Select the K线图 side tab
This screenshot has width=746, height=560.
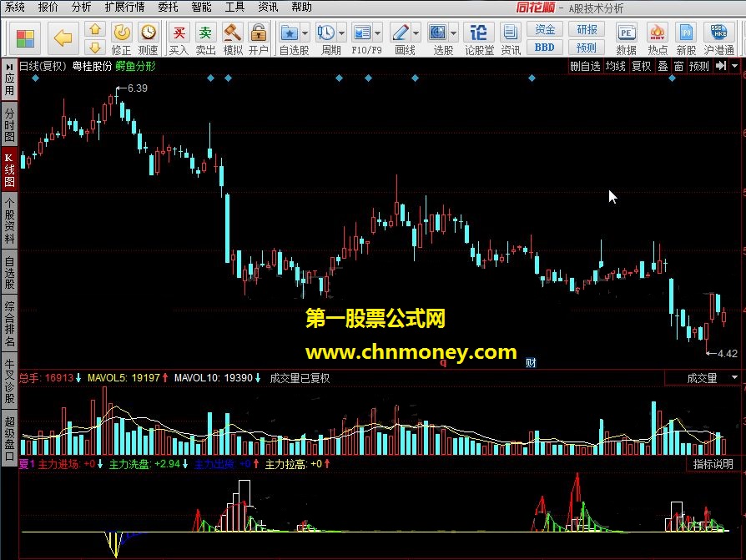point(9,169)
